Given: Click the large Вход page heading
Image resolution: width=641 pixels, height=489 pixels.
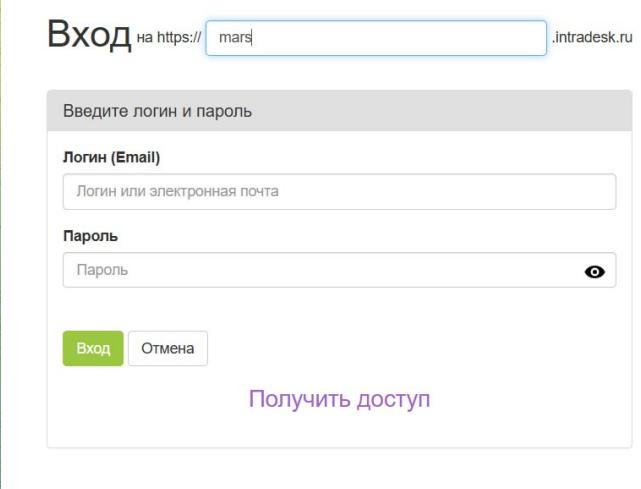Looking at the screenshot, I should pyautogui.click(x=89, y=36).
